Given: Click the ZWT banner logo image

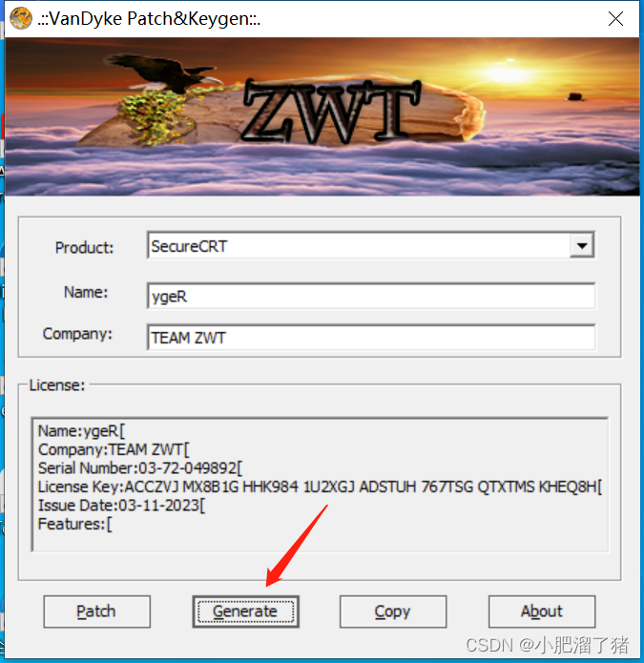Looking at the screenshot, I should (331, 111).
